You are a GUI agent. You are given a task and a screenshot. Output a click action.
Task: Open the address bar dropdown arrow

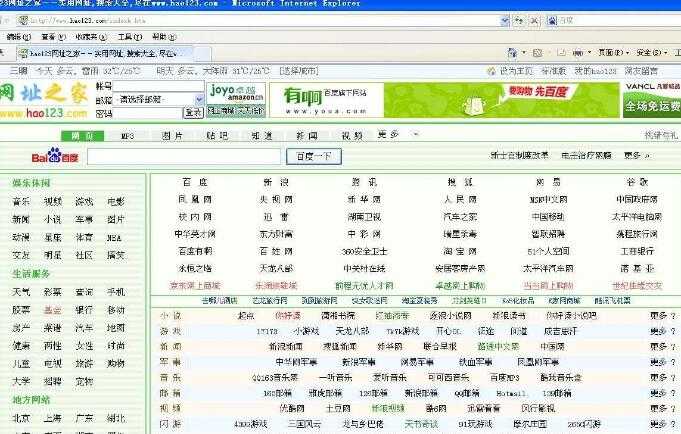click(504, 20)
